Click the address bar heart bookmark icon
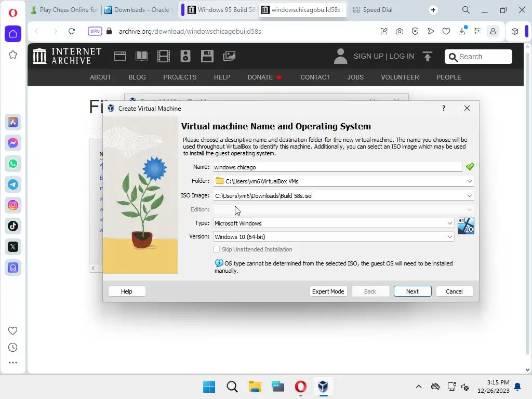 point(446,31)
